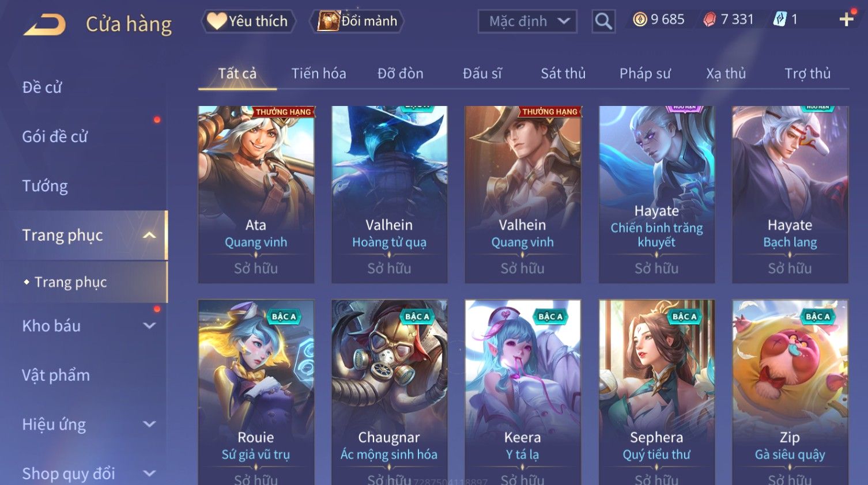
Task: Add currency with the plus icon
Action: point(846,20)
